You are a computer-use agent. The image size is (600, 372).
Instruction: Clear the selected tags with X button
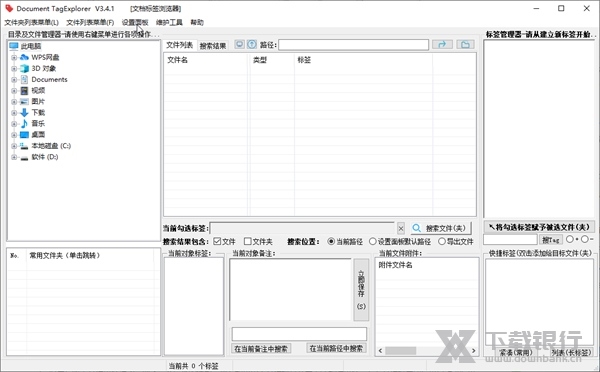click(401, 228)
